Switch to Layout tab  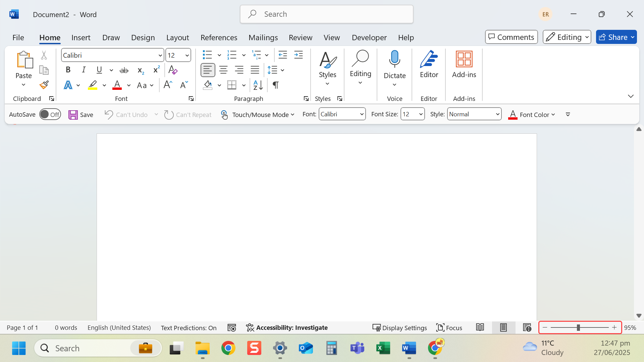tap(177, 37)
